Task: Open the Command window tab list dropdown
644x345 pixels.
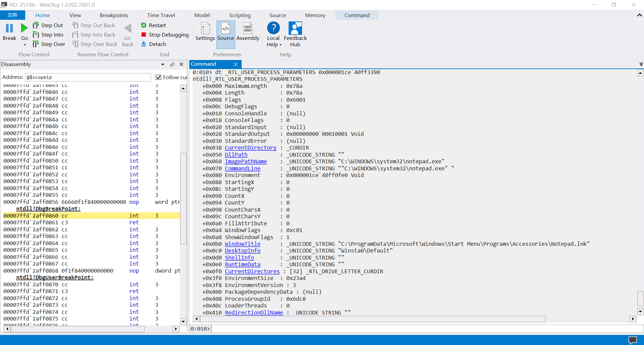Action: tap(641, 64)
